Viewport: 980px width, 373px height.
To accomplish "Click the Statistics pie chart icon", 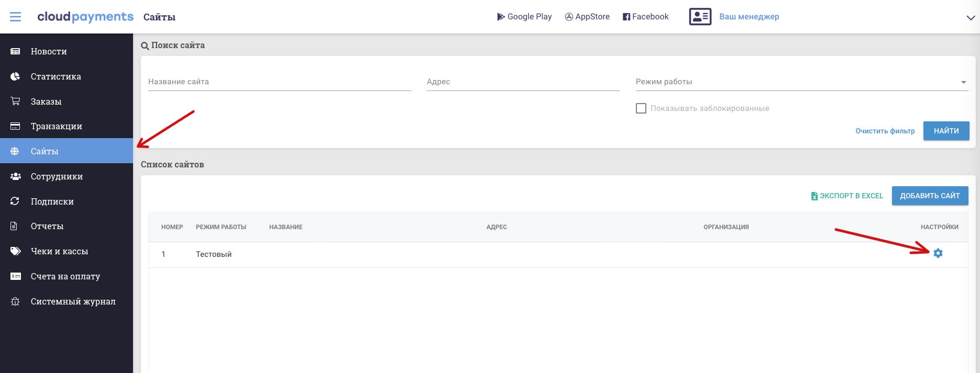I will tap(15, 76).
